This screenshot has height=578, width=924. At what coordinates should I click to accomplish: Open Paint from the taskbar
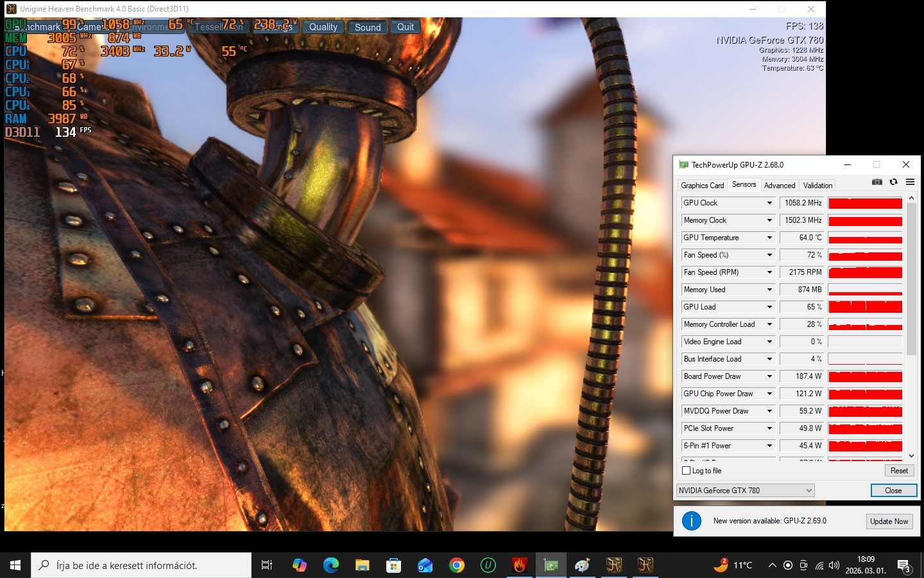[583, 565]
